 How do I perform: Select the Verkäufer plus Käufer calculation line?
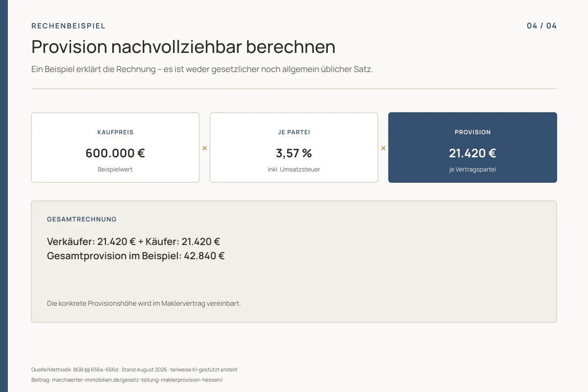pos(133,242)
